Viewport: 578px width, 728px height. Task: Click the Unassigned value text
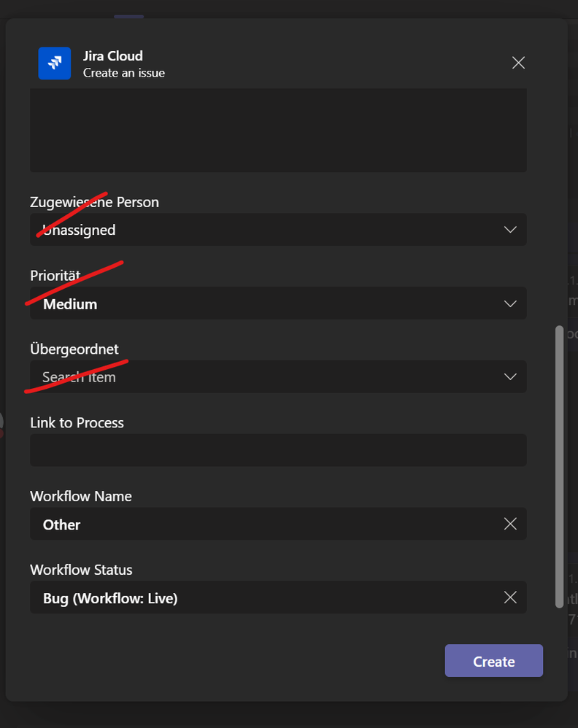tap(79, 230)
